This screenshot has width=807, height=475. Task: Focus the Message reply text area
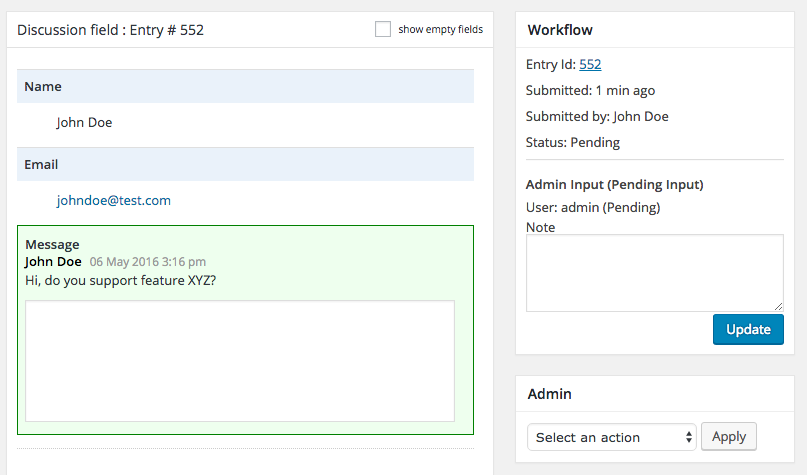click(x=240, y=360)
